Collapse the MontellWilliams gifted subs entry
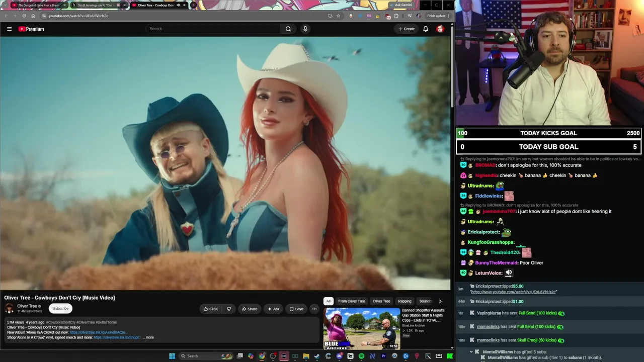The width and height of the screenshot is (644, 362). coord(471,352)
